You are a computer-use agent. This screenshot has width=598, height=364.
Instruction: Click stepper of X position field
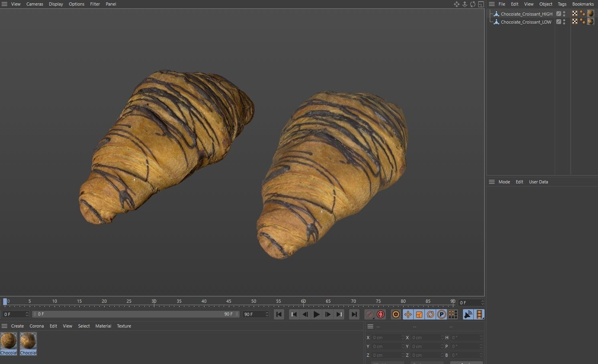click(403, 338)
